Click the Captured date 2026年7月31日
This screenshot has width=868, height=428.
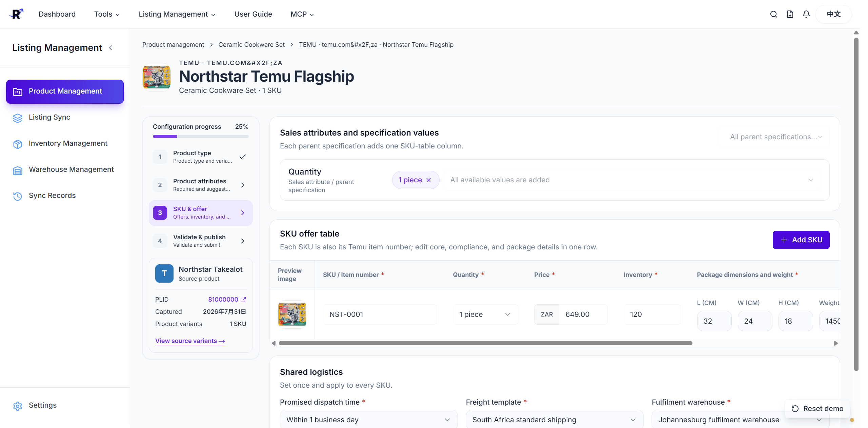pos(224,312)
